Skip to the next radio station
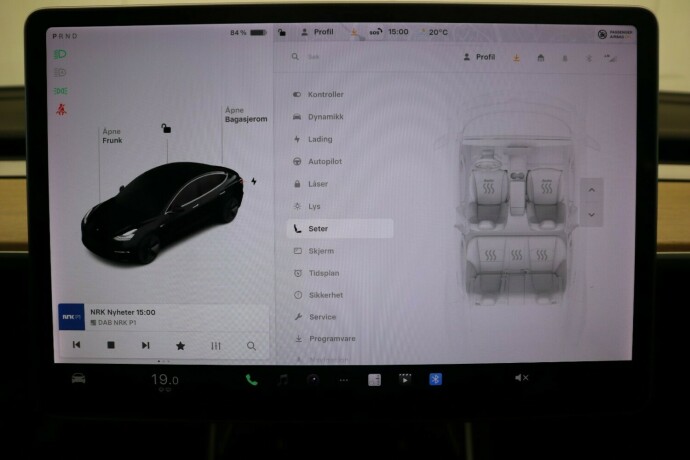The image size is (690, 460). coord(146,345)
